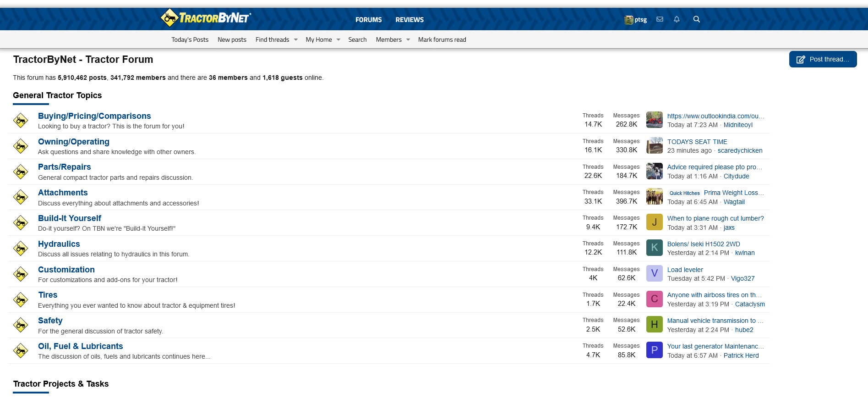Click the blue P avatar for Patrick Herd

[x=655, y=350]
